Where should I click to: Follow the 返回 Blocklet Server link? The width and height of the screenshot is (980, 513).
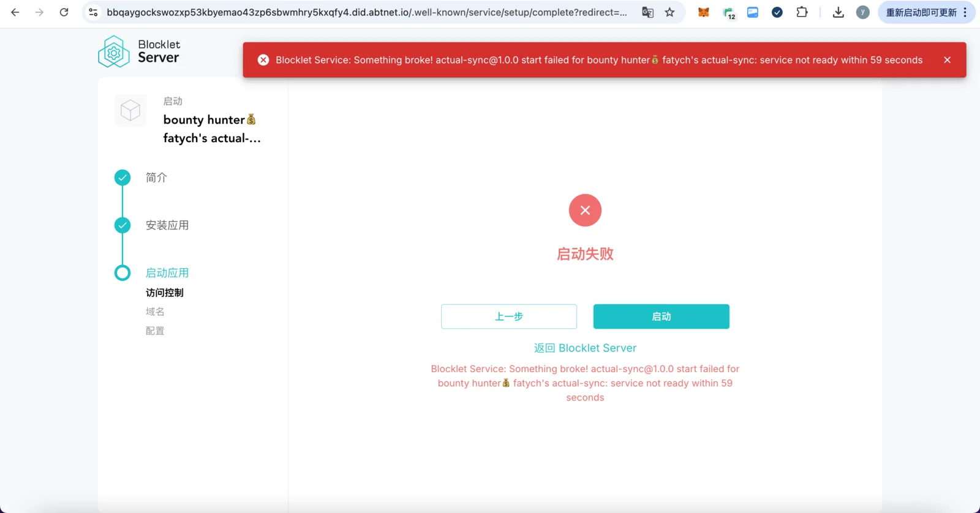585,348
